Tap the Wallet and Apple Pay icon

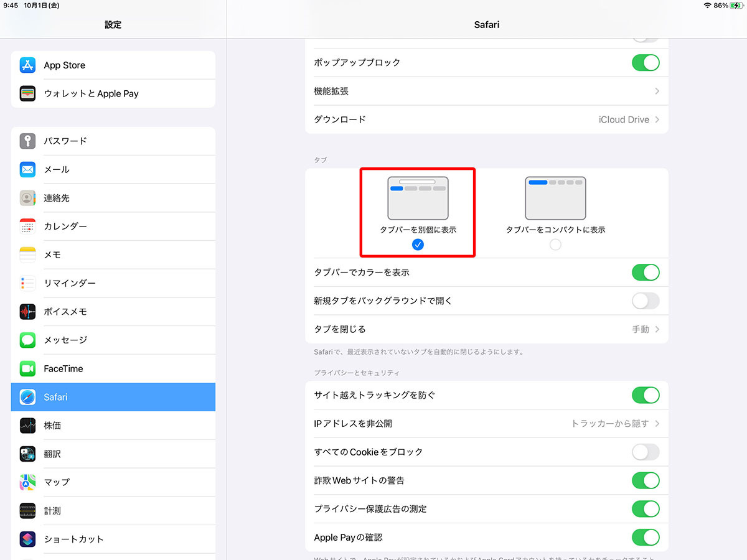[x=27, y=93]
